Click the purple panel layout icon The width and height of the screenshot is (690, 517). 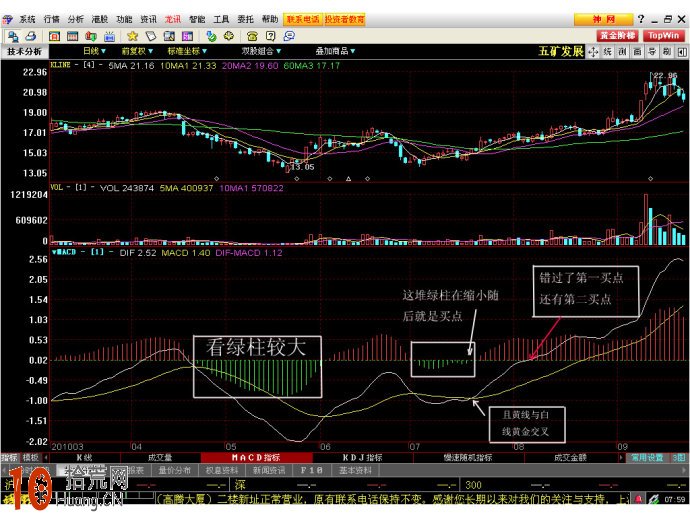[187, 36]
